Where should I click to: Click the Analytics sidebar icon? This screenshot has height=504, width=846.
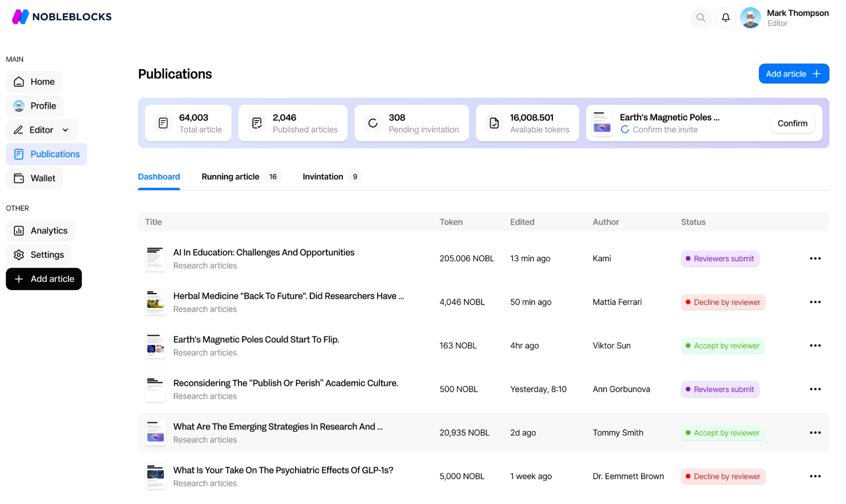[19, 230]
